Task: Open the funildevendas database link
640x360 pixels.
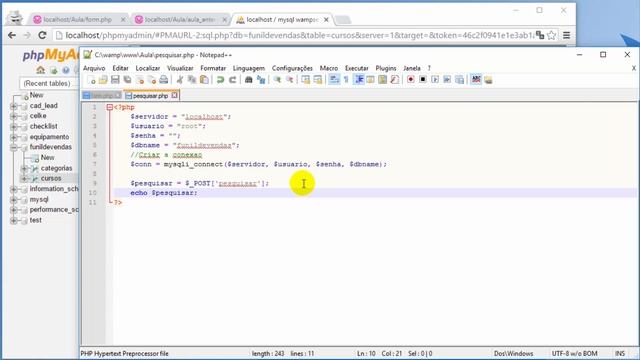Action: [x=51, y=147]
